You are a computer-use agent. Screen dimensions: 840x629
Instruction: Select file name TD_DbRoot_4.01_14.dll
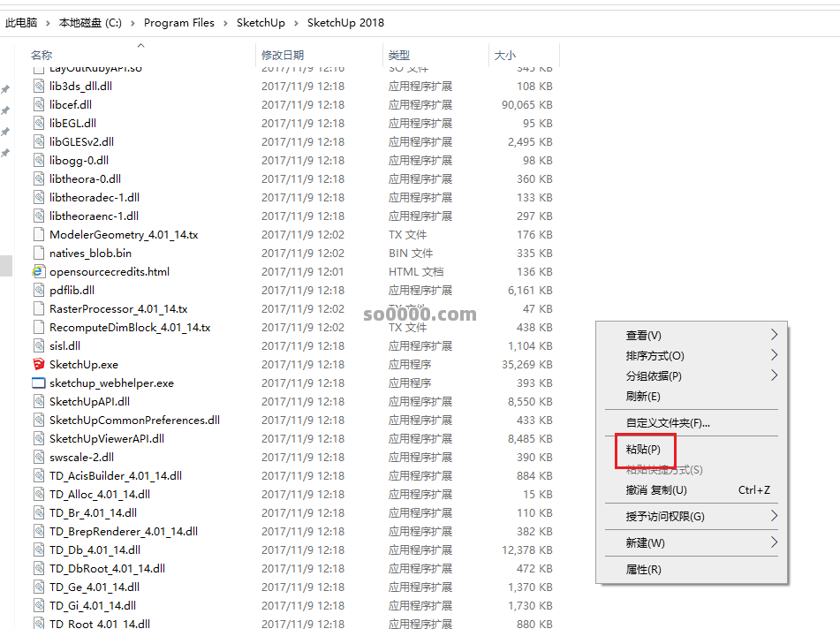coord(107,568)
